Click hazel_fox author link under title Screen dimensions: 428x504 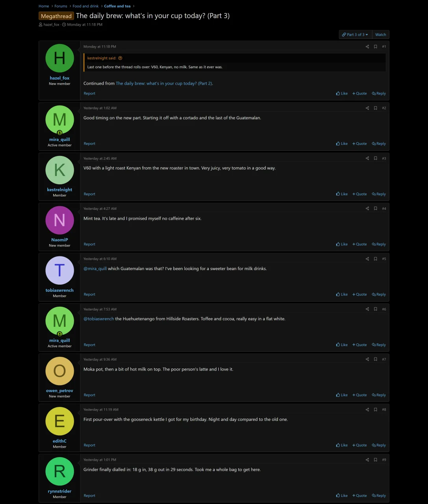click(51, 25)
